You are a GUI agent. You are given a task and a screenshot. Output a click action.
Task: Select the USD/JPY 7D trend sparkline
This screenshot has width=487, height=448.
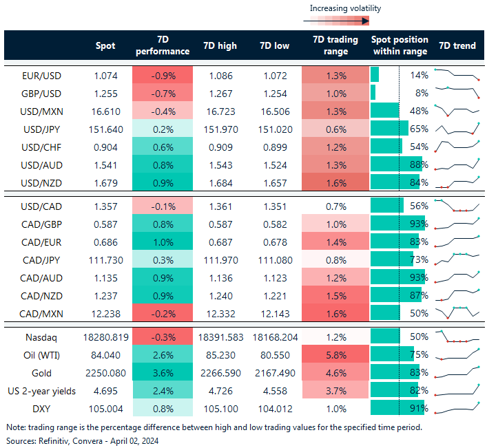457,129
